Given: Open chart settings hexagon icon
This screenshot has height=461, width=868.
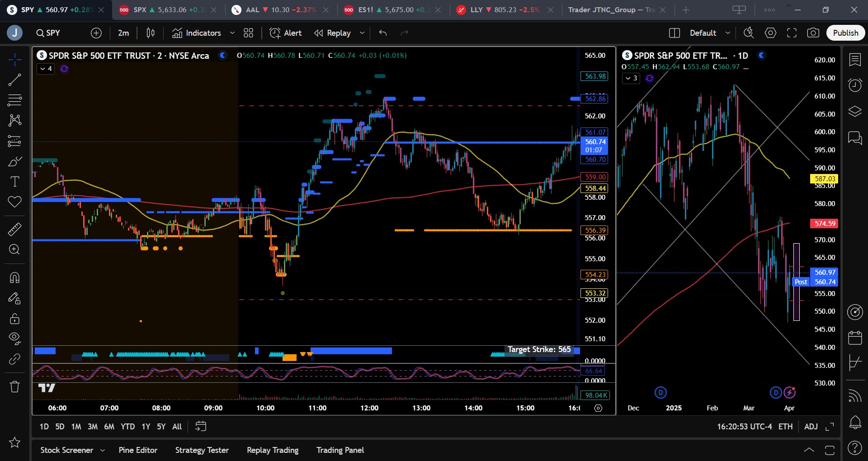Looking at the screenshot, I should [x=770, y=33].
